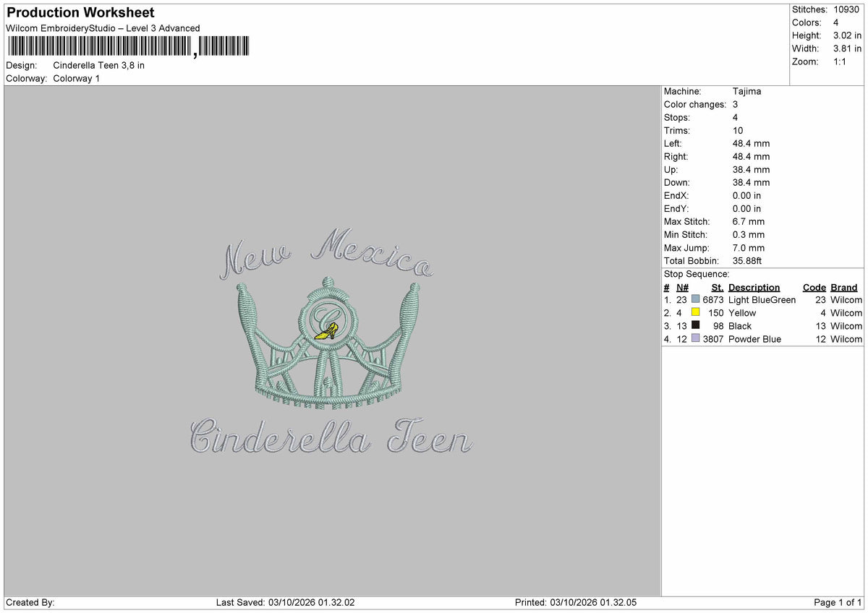This screenshot has height=613, width=868.
Task: Click the 'Powder Blue' description text
Action: (x=755, y=339)
